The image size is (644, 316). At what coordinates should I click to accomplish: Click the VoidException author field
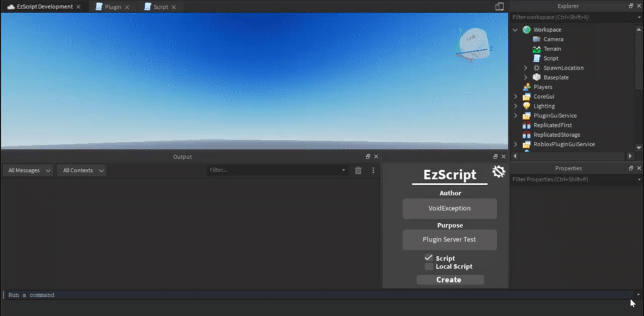pos(450,208)
